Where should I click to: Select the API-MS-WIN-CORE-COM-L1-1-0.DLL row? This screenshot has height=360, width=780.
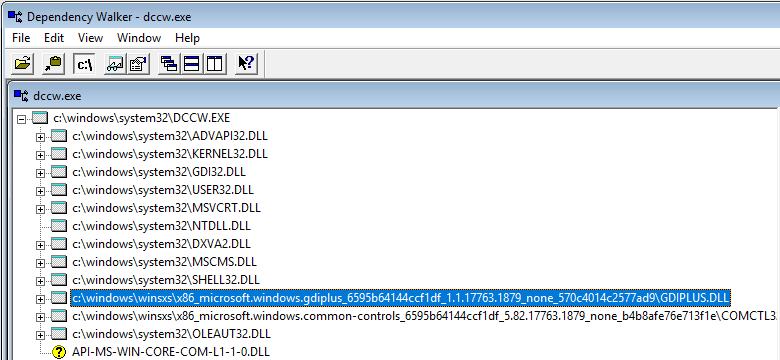(x=171, y=352)
